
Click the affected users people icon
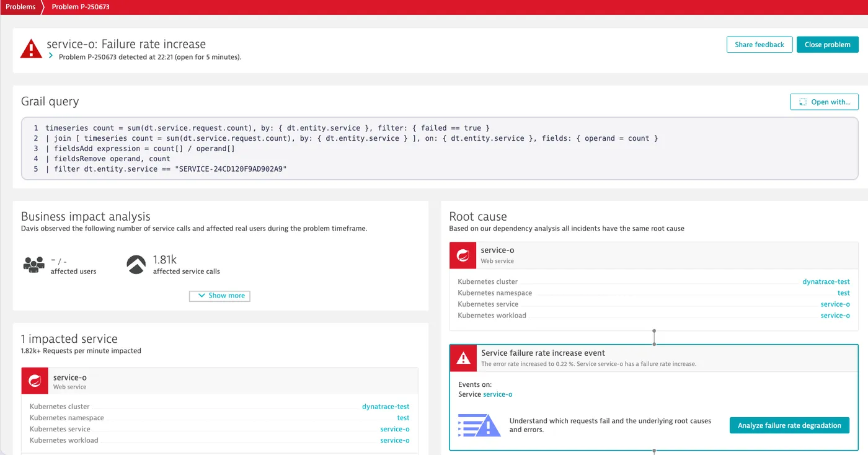click(34, 265)
